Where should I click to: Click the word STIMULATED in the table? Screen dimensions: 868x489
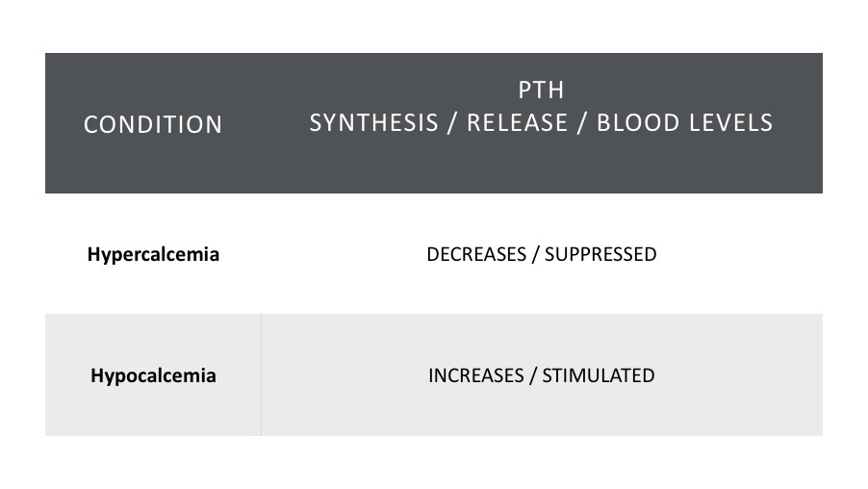[599, 375]
